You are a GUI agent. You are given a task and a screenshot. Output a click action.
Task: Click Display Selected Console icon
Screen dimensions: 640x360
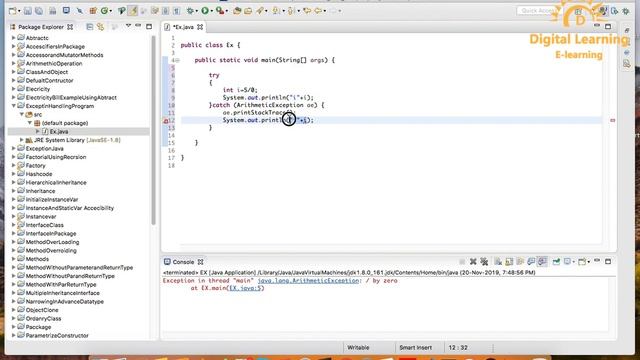[567, 262]
